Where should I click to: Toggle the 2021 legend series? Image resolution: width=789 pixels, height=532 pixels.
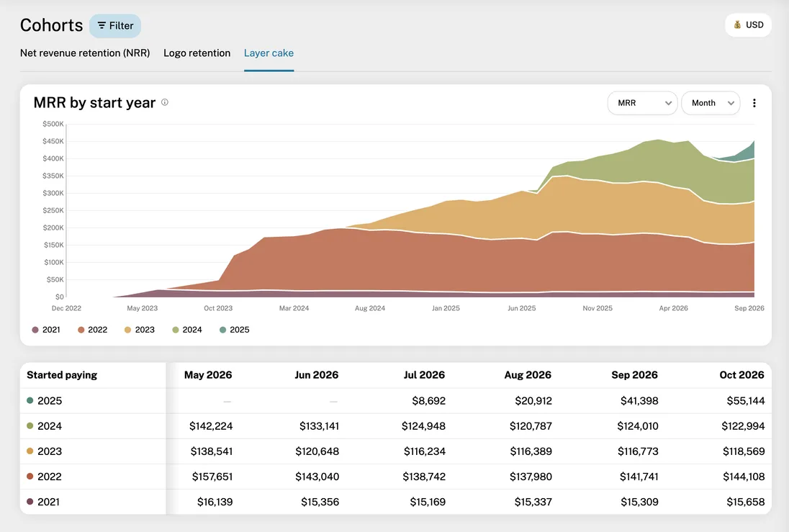click(46, 330)
